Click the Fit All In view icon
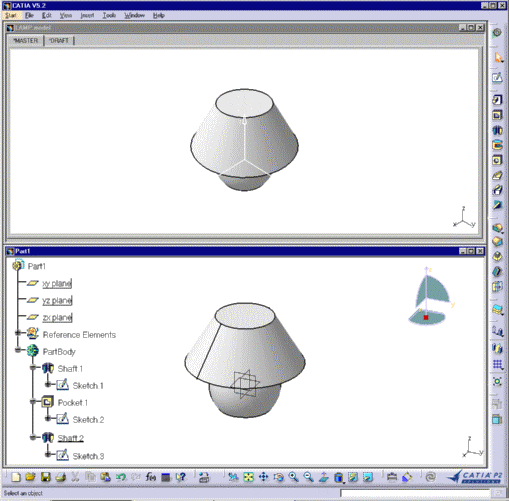 [248, 477]
